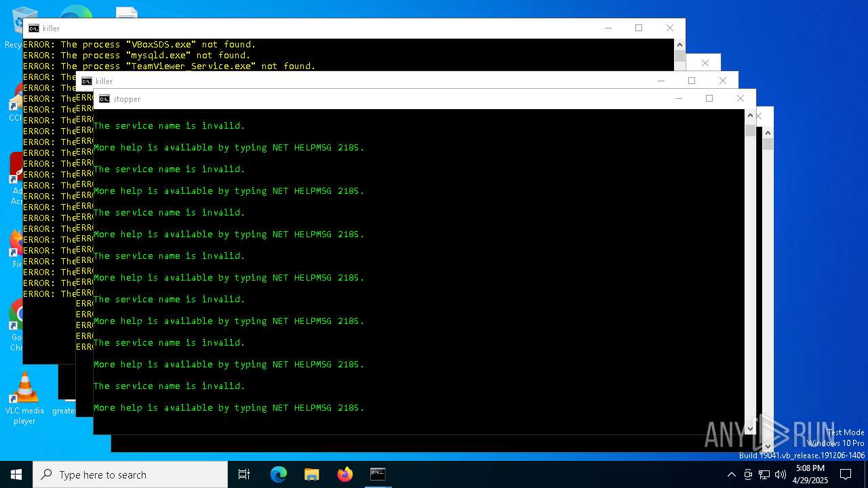Open the Action Center notifications icon
The width and height of the screenshot is (868, 488).
[846, 474]
